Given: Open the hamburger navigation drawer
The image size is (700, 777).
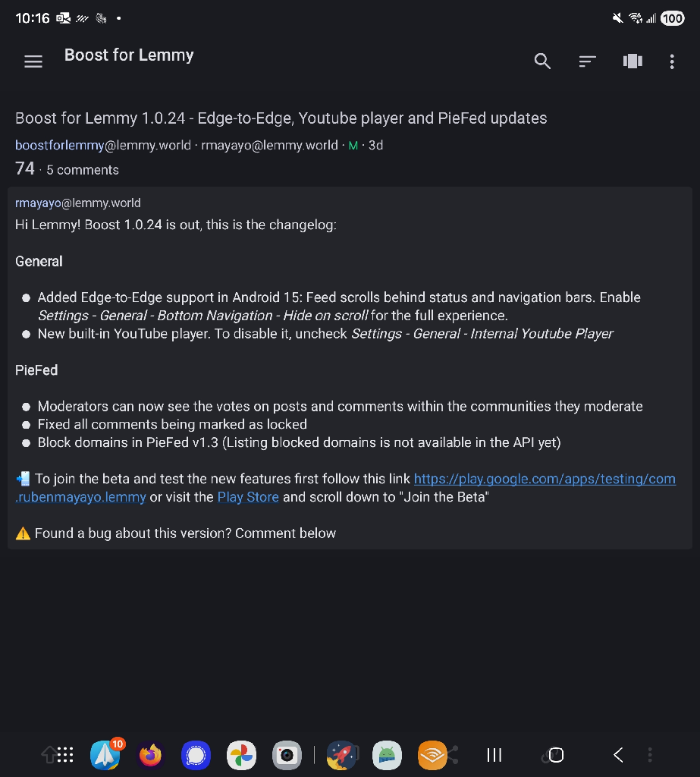Looking at the screenshot, I should [x=33, y=62].
